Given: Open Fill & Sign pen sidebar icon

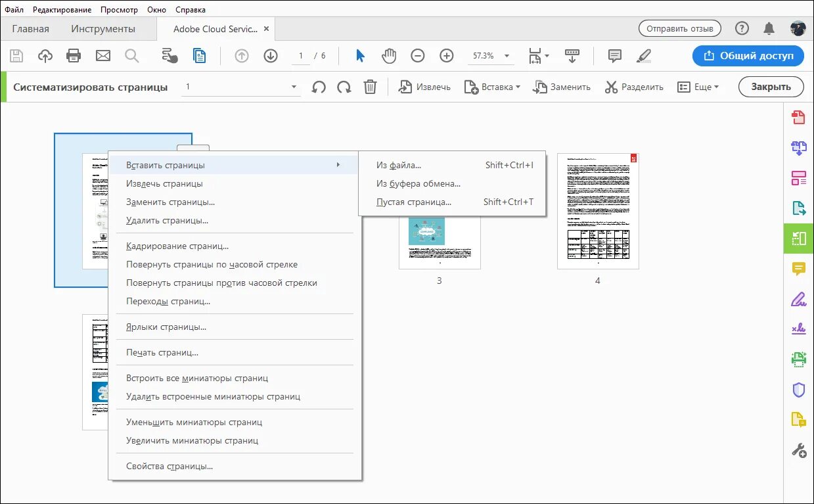Looking at the screenshot, I should [798, 299].
